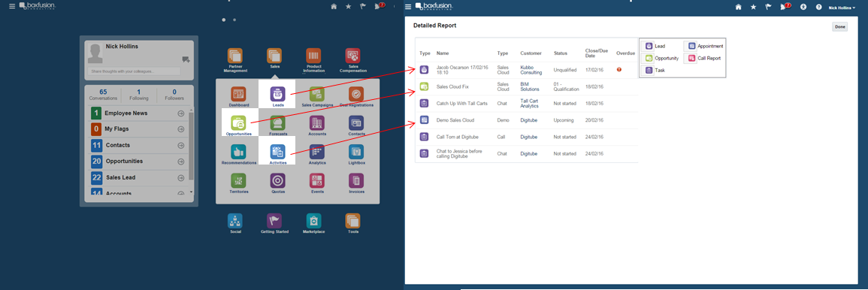Image resolution: width=868 pixels, height=290 pixels.
Task: Open the Sales Campaigns icon
Action: point(317,94)
